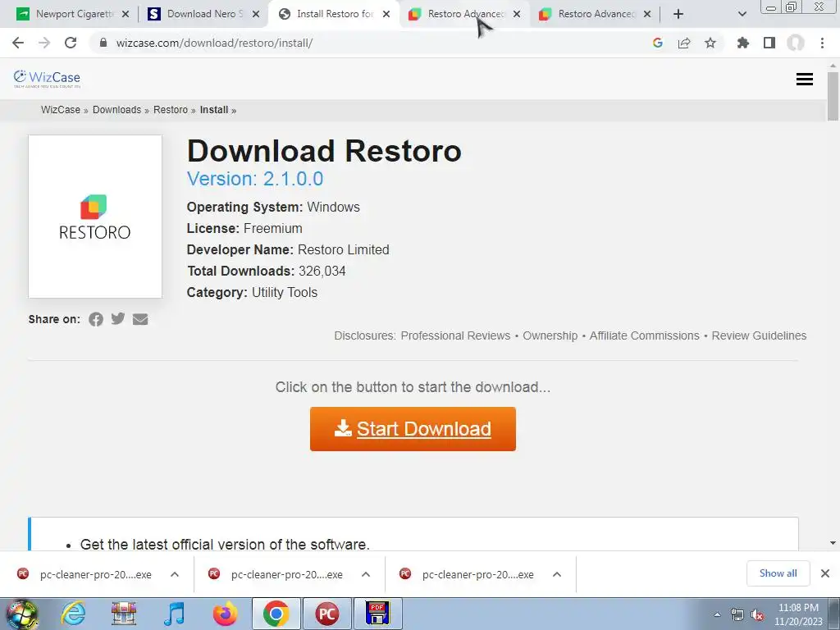Image resolution: width=840 pixels, height=630 pixels.
Task: Launch Internet Explorer from taskbar
Action: (x=73, y=614)
